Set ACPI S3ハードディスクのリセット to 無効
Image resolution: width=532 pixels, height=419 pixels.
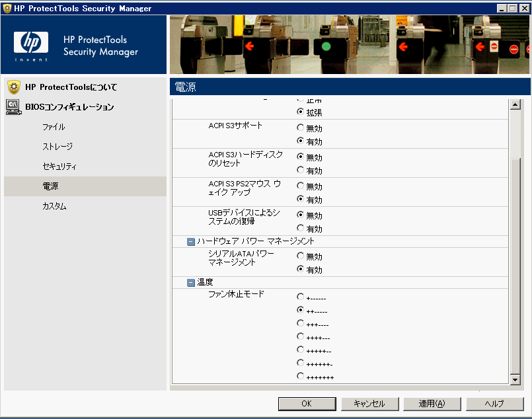(x=300, y=157)
